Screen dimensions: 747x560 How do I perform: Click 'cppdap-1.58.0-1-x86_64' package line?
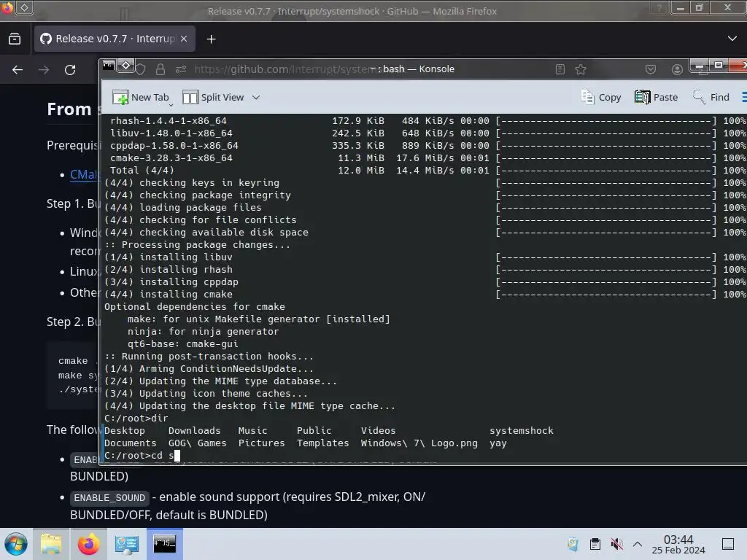pyautogui.click(x=174, y=146)
